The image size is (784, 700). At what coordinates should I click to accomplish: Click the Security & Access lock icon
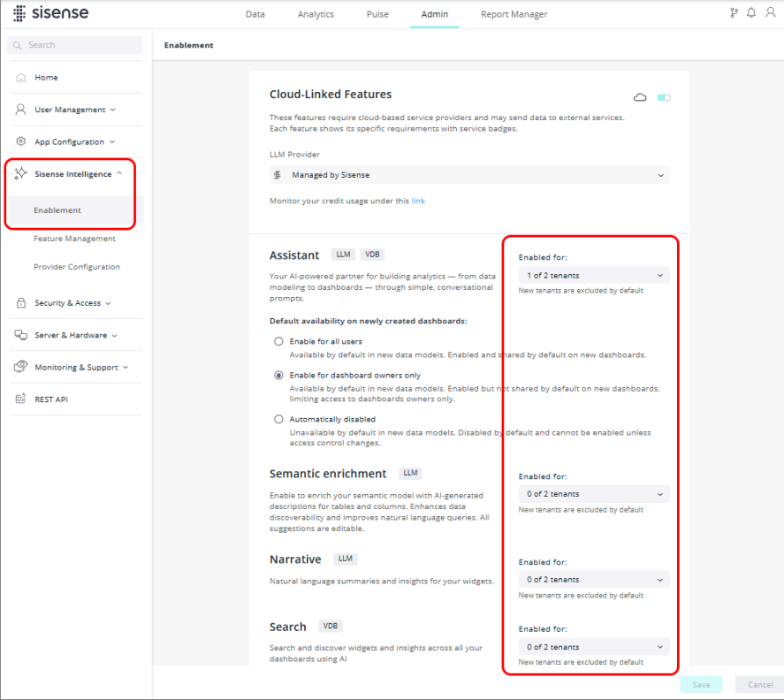pos(20,303)
